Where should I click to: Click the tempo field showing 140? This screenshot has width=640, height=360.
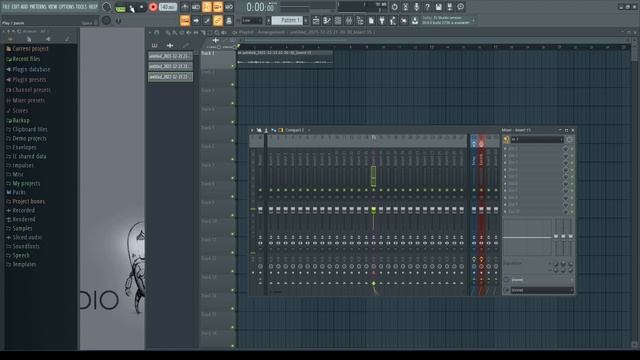coord(168,7)
